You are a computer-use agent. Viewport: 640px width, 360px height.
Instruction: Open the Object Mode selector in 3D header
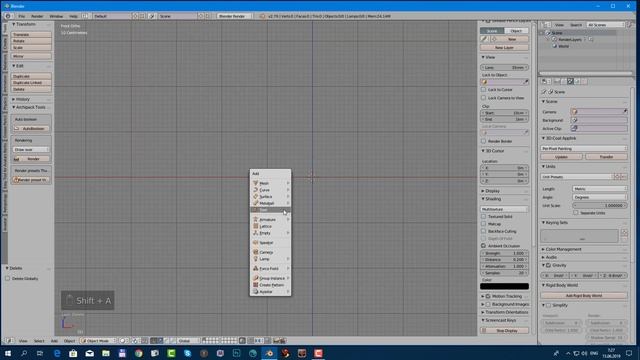tap(98, 340)
